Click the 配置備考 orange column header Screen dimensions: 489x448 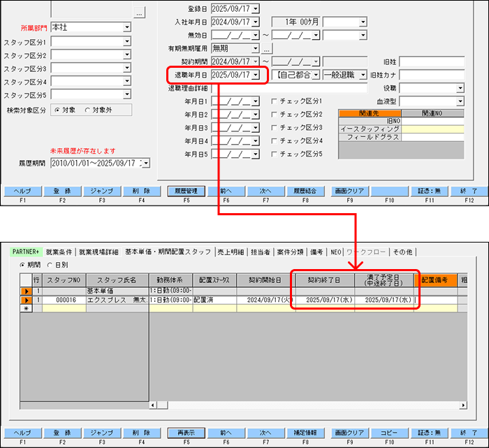coord(436,280)
